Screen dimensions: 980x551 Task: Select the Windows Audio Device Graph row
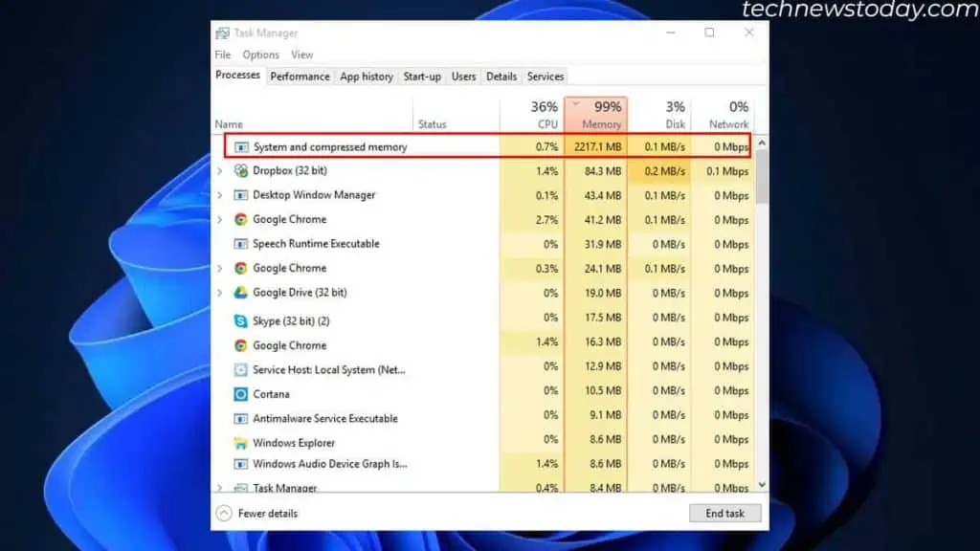point(482,464)
